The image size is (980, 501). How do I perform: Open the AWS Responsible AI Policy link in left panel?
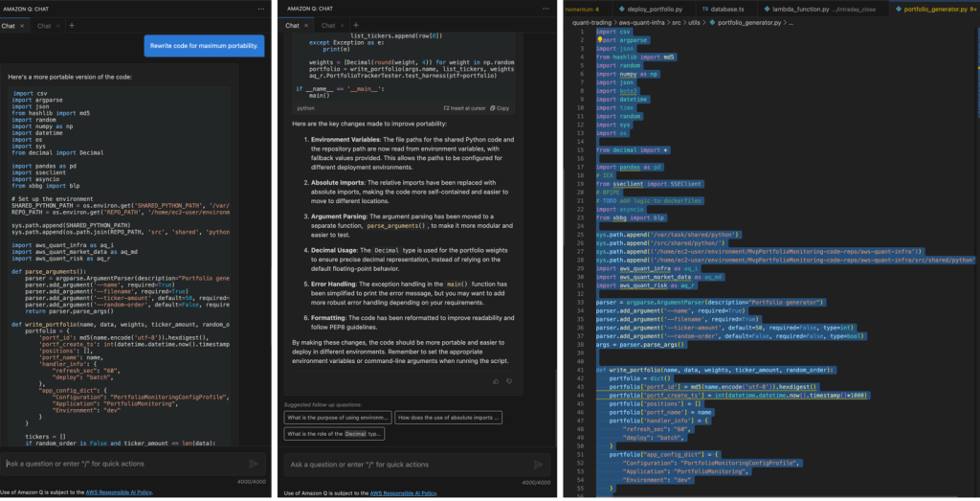(x=122, y=493)
